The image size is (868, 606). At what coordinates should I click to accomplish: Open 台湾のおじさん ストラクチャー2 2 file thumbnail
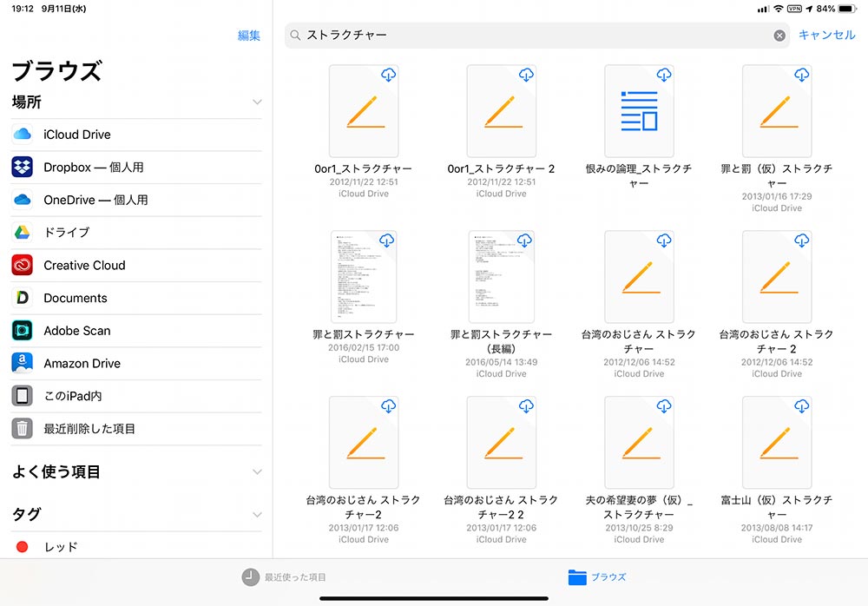[x=502, y=442]
